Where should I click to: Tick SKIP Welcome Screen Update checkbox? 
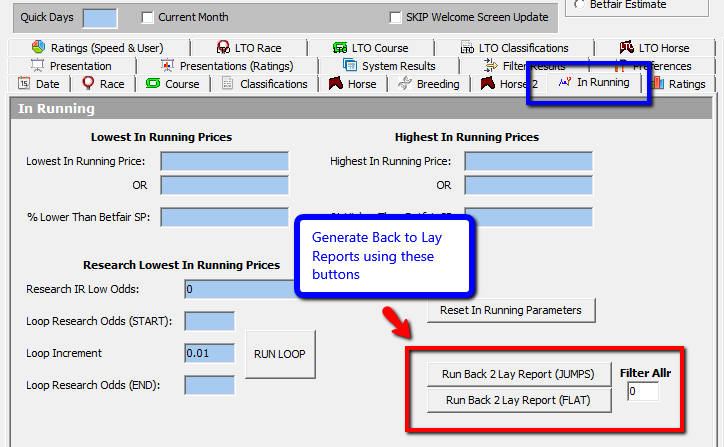tap(395, 17)
